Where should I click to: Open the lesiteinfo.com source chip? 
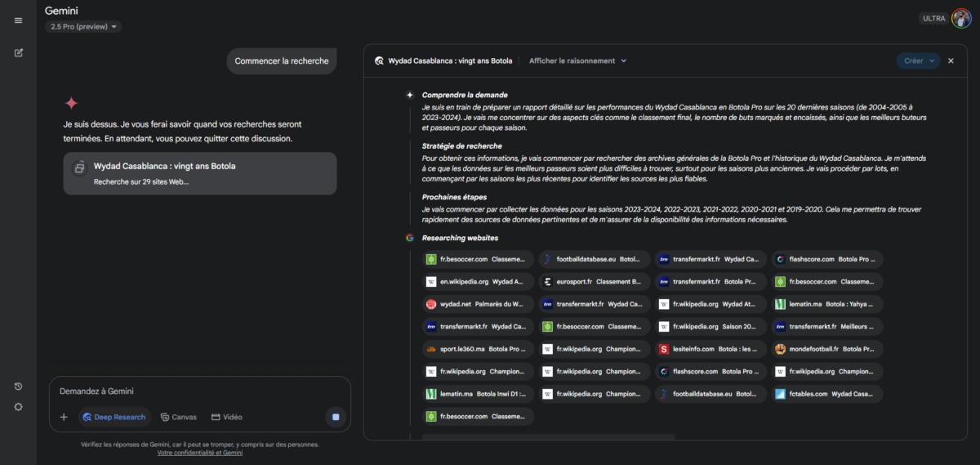tap(710, 349)
